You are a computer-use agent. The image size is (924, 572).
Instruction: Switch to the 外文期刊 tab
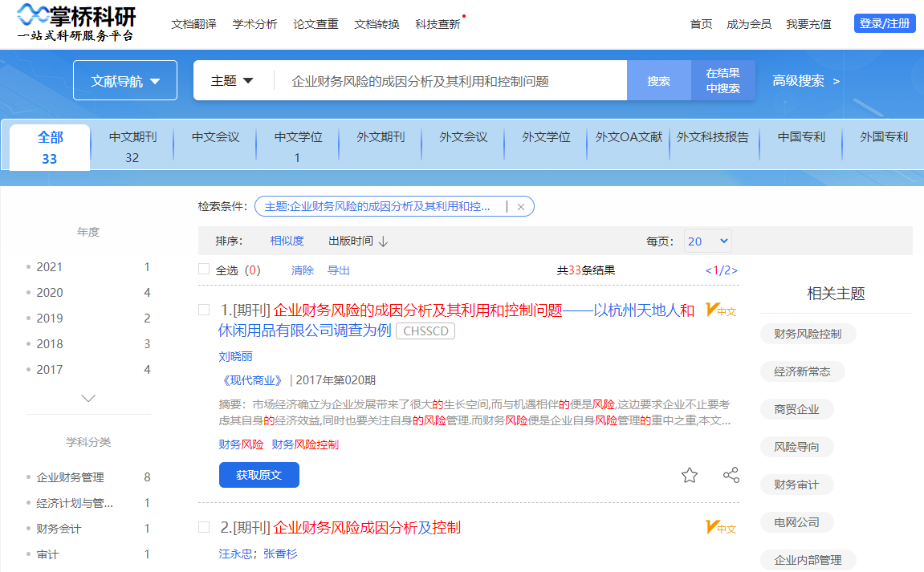click(x=381, y=137)
